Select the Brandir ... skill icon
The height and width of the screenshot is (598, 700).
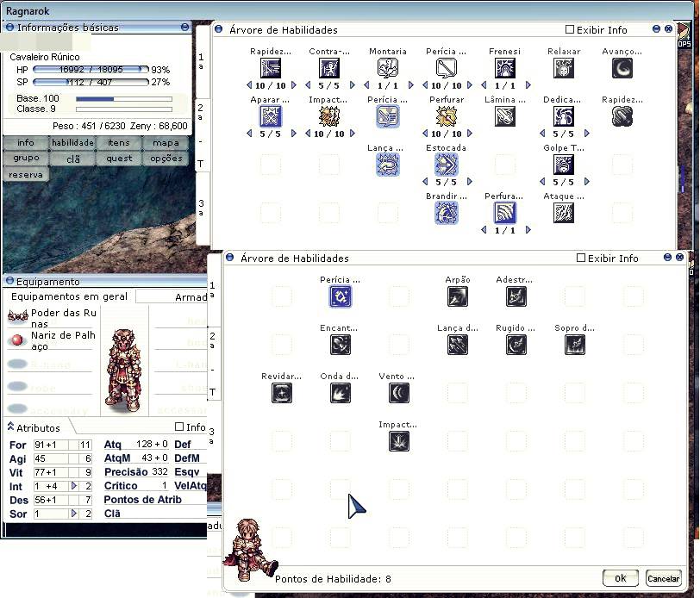click(x=446, y=213)
